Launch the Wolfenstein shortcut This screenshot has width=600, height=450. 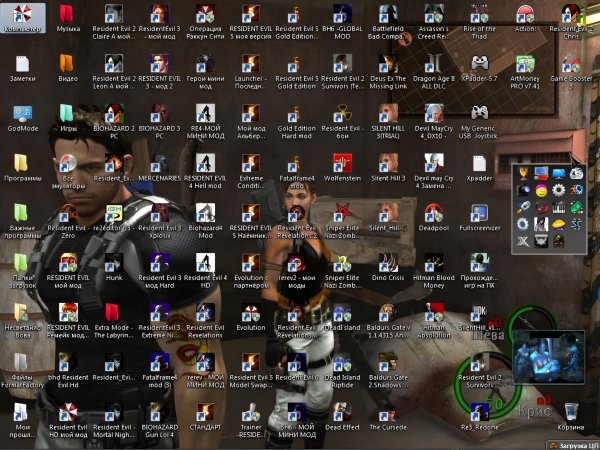342,168
